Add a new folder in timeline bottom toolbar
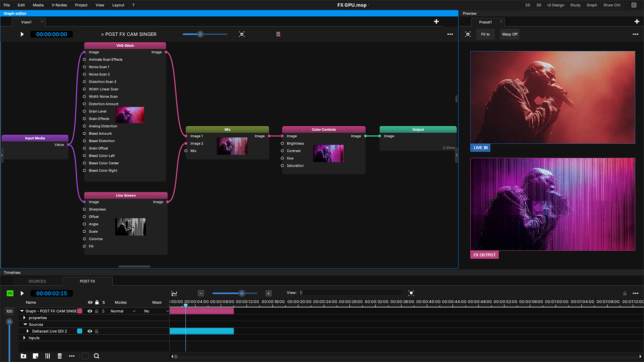The height and width of the screenshot is (362, 644). (23, 356)
